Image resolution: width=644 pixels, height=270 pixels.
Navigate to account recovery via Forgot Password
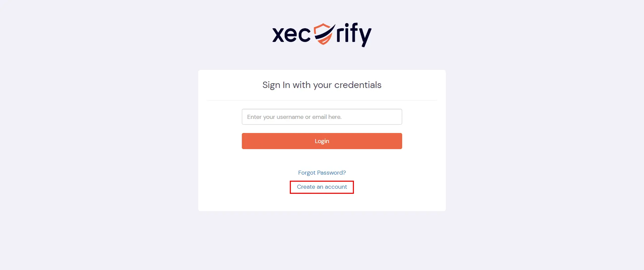[x=322, y=172]
